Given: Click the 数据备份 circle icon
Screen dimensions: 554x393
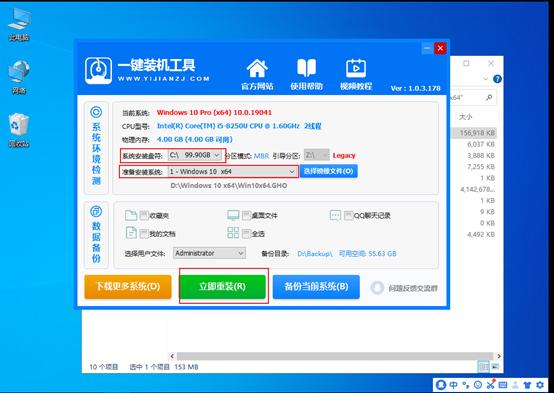Looking at the screenshot, I should point(96,211).
